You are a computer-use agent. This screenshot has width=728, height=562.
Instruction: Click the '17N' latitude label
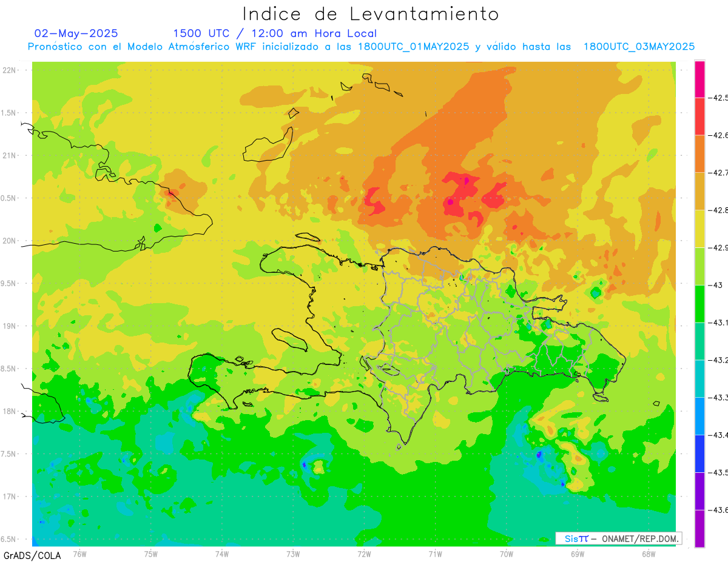coord(10,497)
